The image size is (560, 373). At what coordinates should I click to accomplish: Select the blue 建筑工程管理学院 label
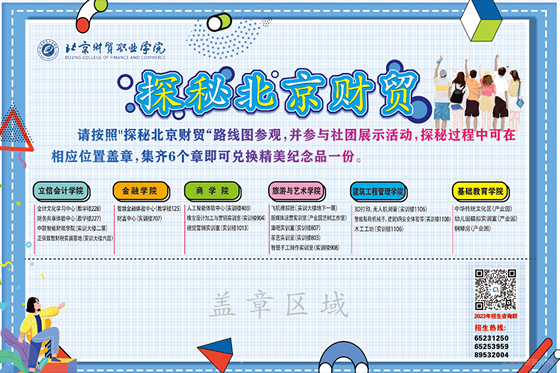379,192
